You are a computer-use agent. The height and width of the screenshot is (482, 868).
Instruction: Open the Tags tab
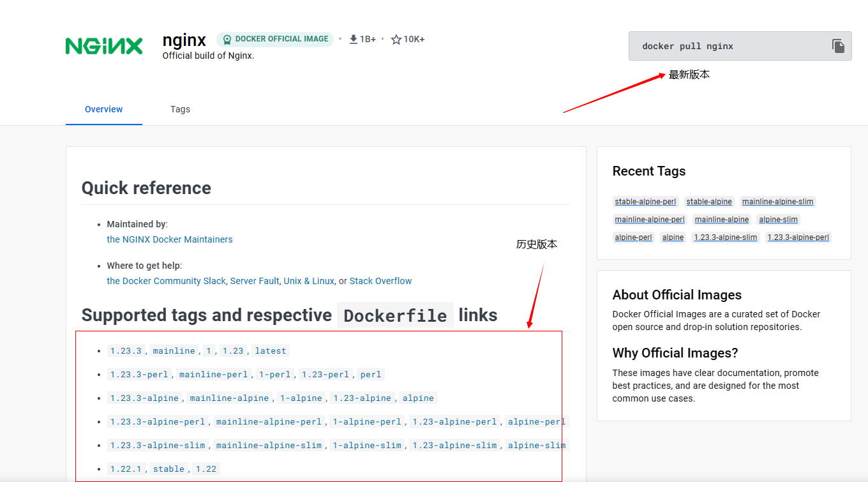(x=180, y=109)
